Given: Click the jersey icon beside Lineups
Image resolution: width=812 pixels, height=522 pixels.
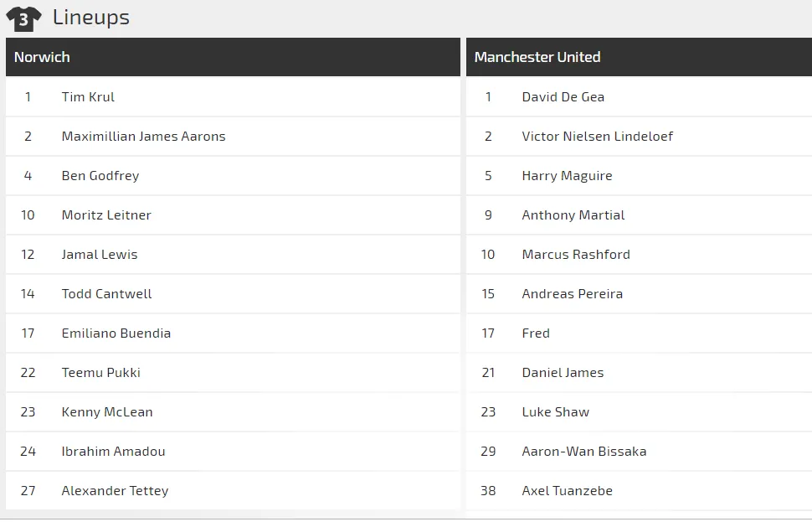Looking at the screenshot, I should (x=23, y=18).
